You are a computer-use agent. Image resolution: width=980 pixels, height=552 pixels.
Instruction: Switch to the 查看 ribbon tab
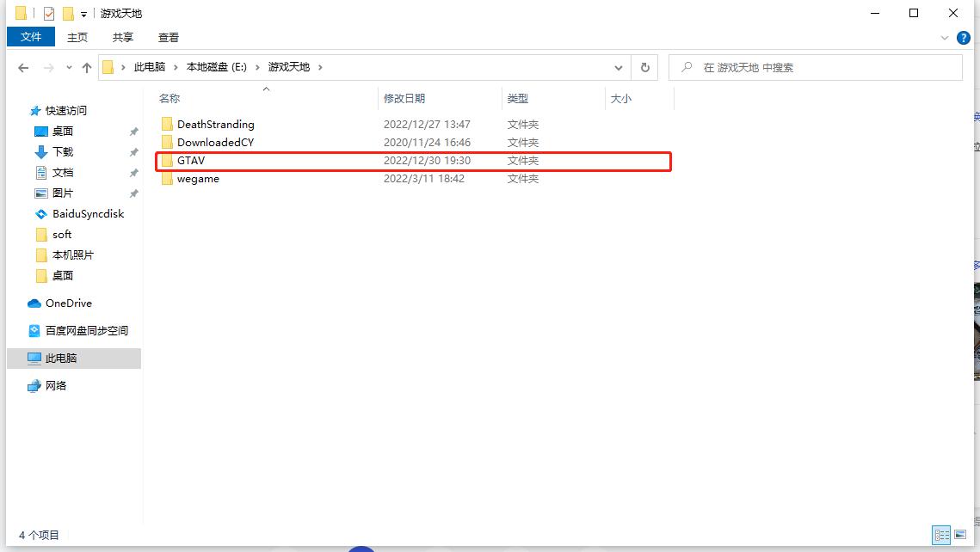[x=169, y=37]
